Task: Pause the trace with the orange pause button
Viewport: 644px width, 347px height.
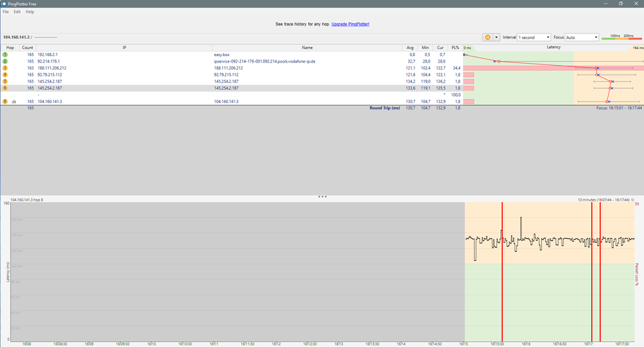Action: click(x=487, y=37)
